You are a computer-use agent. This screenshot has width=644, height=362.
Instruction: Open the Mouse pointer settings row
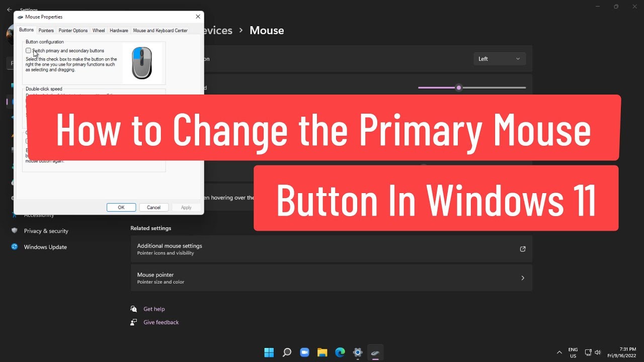click(332, 278)
